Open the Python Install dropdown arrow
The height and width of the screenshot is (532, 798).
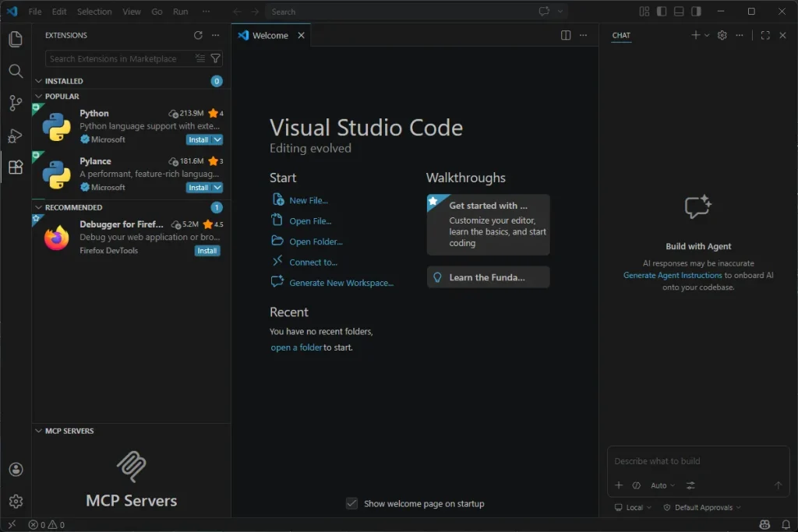tap(217, 140)
